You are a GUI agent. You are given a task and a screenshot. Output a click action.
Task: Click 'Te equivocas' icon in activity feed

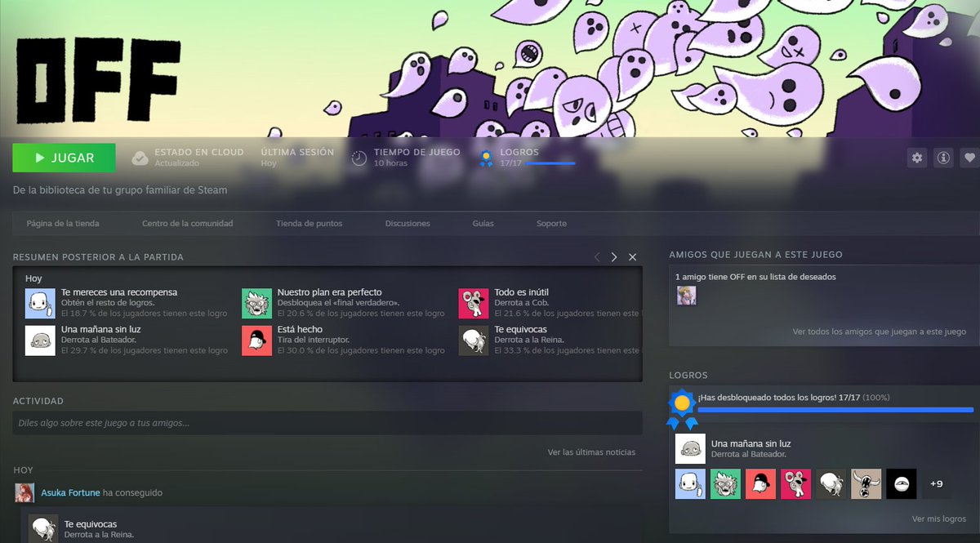43,528
